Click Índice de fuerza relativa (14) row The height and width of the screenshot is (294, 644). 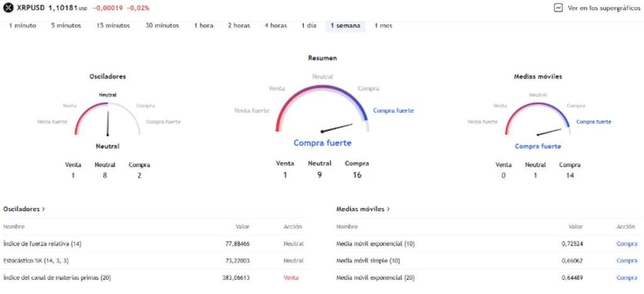155,244
